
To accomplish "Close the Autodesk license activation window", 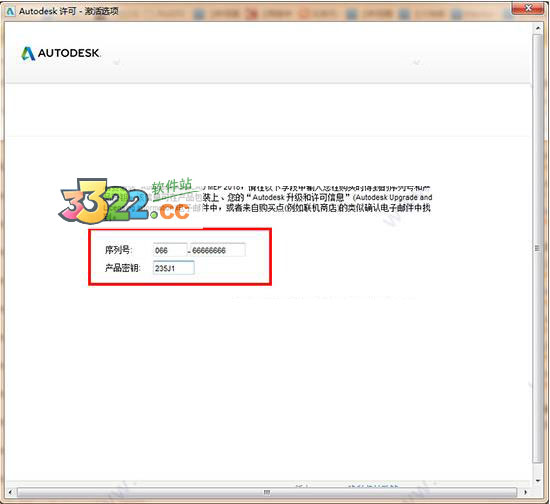I will (529, 8).
